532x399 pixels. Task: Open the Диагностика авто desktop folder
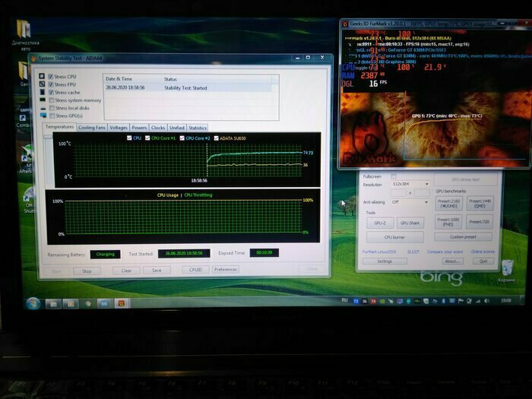point(25,34)
